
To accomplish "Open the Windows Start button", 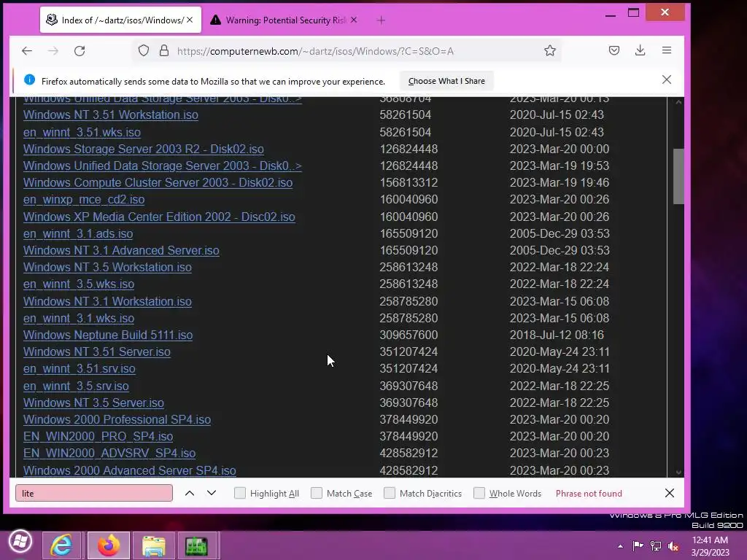I will (20, 542).
